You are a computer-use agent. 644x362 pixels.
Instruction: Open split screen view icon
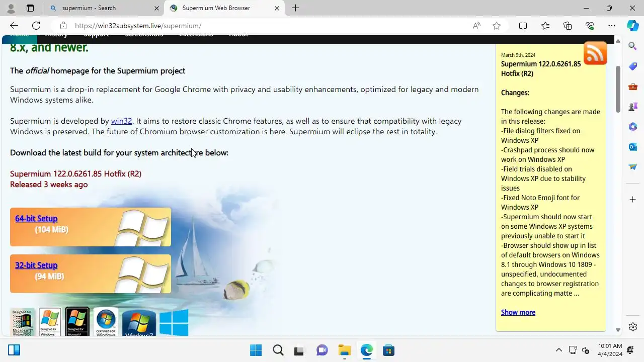pyautogui.click(x=523, y=26)
